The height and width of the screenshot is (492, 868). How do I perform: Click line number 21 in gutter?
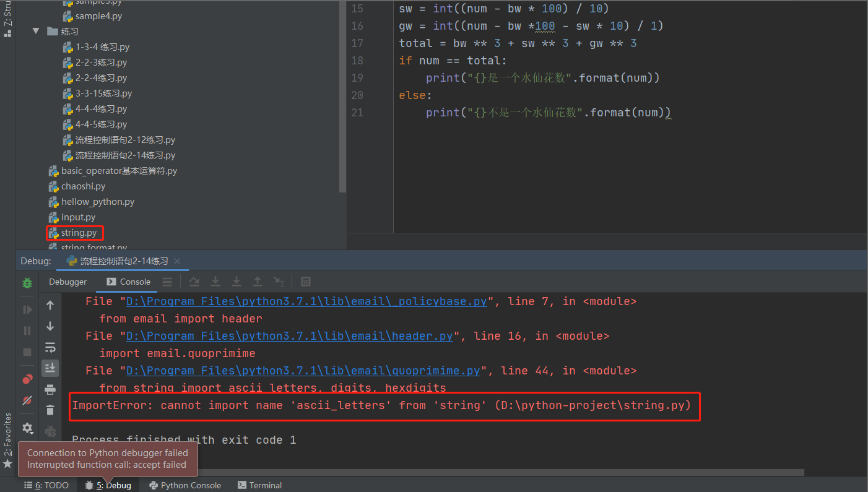pos(357,113)
